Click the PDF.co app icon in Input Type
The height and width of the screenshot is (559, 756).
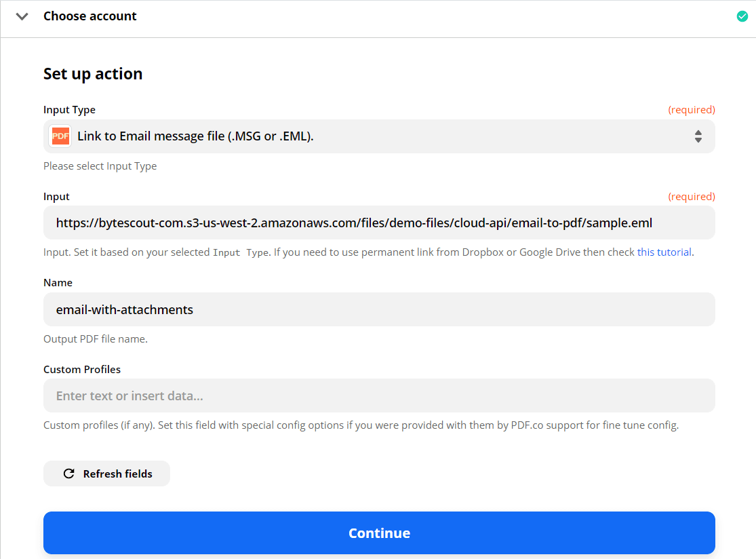60,136
